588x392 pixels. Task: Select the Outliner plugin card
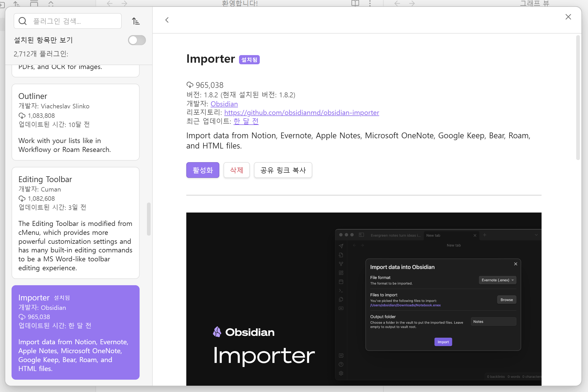coord(76,122)
